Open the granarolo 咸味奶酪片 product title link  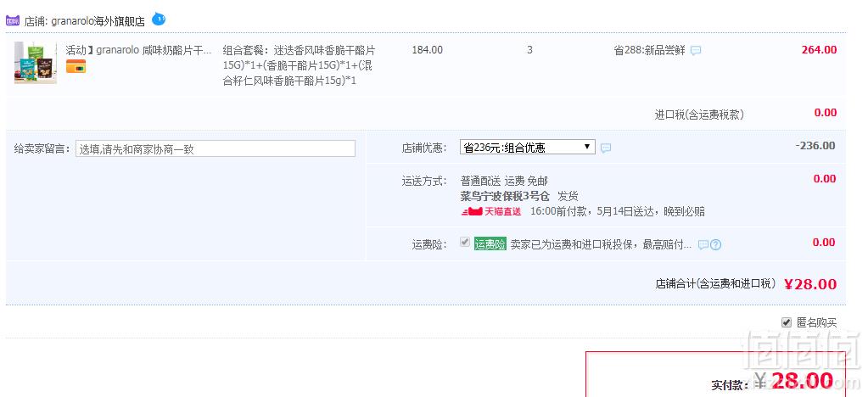point(138,50)
